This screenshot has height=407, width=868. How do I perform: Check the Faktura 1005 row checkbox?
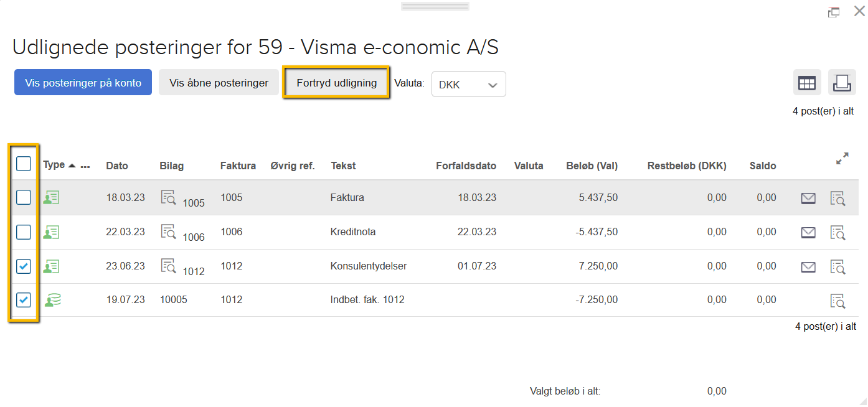click(24, 197)
